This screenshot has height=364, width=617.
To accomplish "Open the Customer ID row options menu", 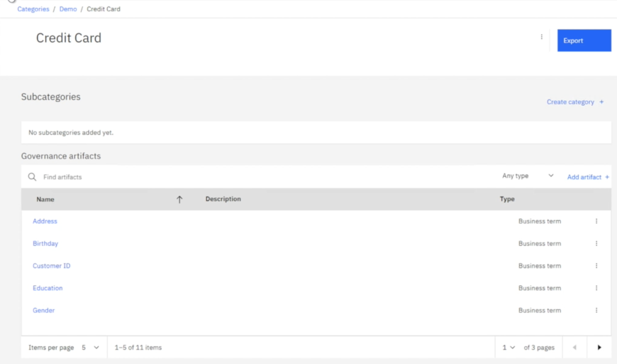I will coord(596,266).
